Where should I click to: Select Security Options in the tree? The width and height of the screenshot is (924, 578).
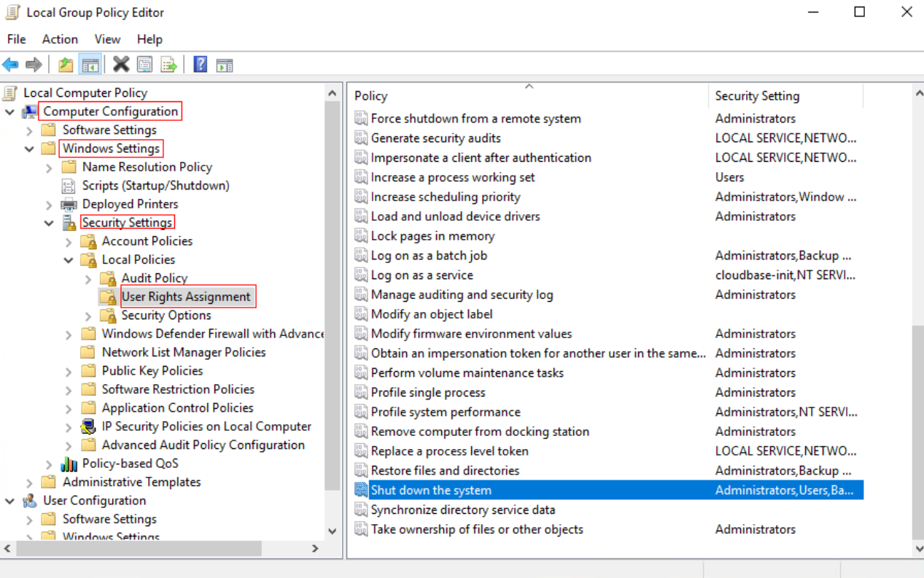click(166, 316)
